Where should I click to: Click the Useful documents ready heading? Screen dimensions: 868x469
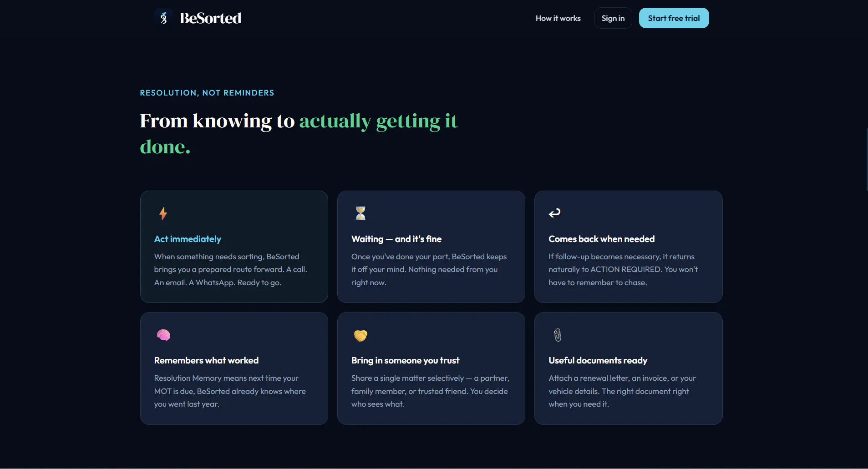pos(598,361)
